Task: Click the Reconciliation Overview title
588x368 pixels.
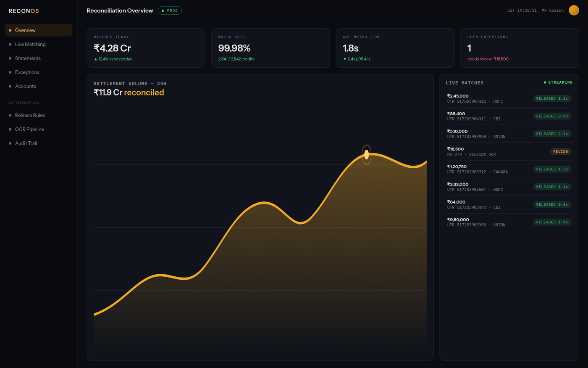Action: point(120,11)
